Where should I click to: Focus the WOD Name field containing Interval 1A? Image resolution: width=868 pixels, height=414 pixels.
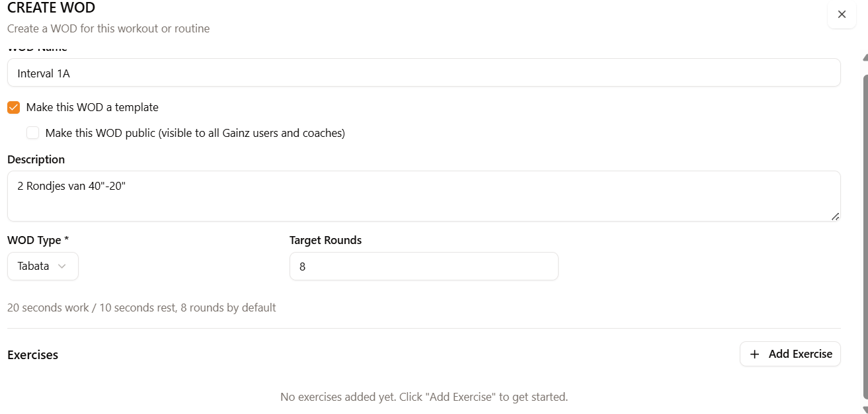424,73
